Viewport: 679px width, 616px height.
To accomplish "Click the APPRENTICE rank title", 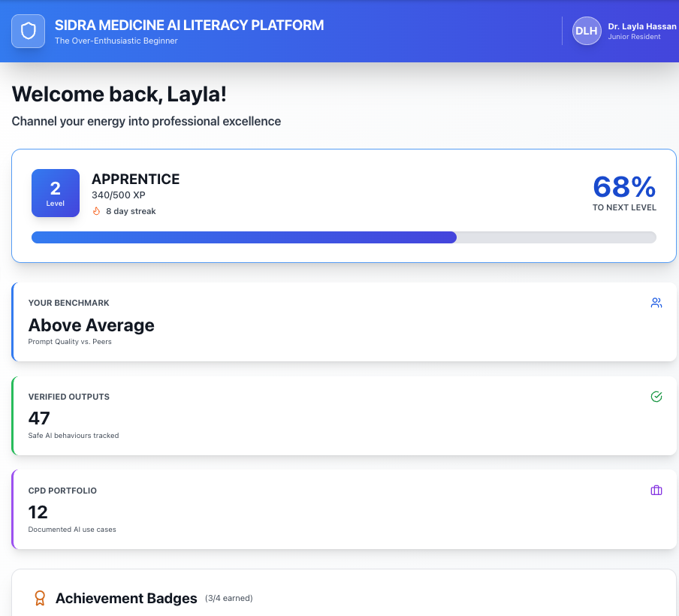I will pyautogui.click(x=135, y=180).
